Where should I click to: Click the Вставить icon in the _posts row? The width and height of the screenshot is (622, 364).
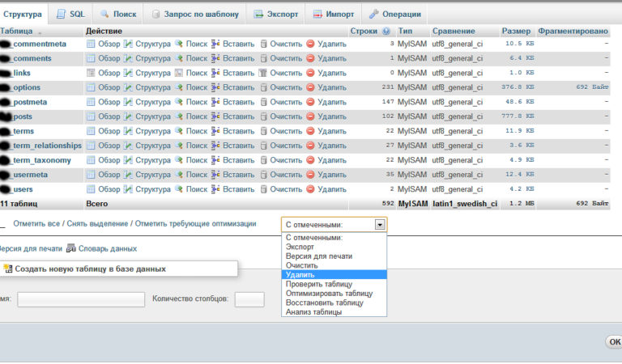215,116
